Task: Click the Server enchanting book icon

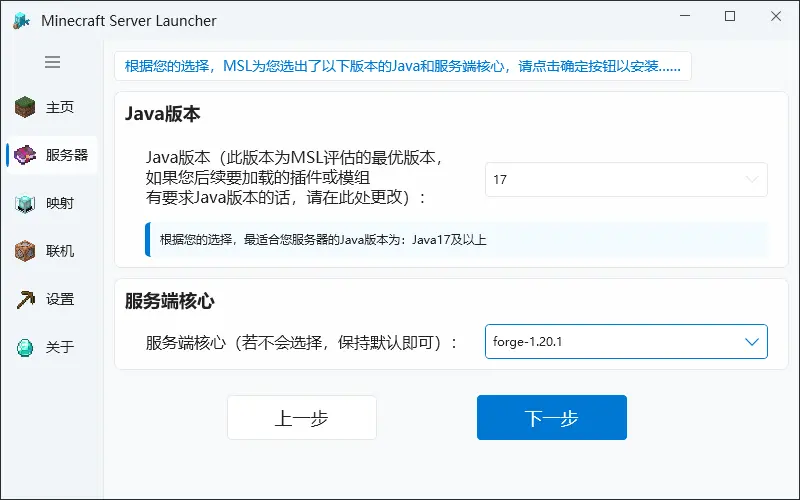Action: pyautogui.click(x=24, y=155)
